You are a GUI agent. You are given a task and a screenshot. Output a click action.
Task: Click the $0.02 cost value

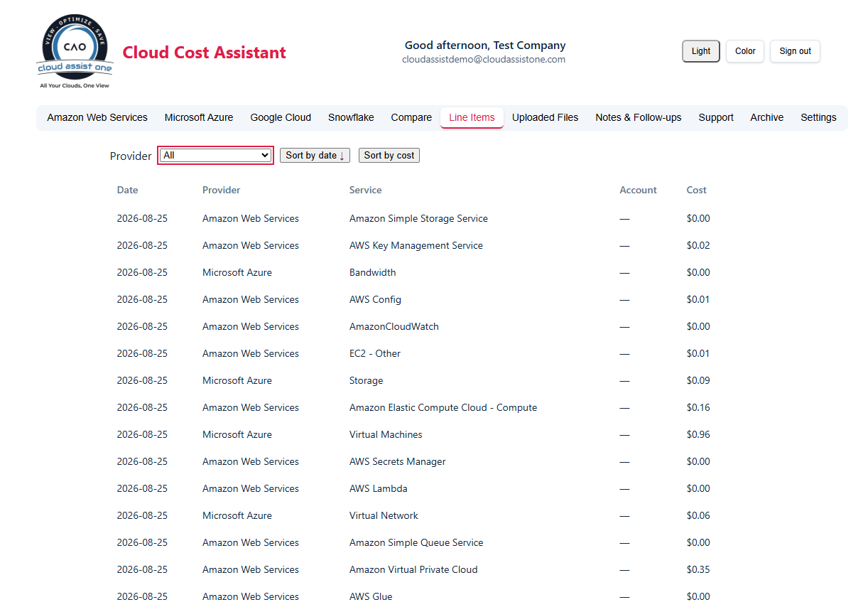698,245
